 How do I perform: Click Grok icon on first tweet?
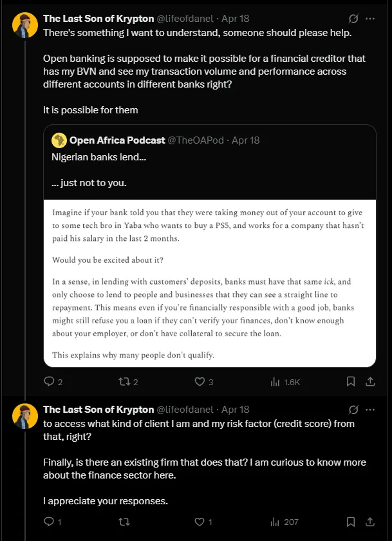353,18
